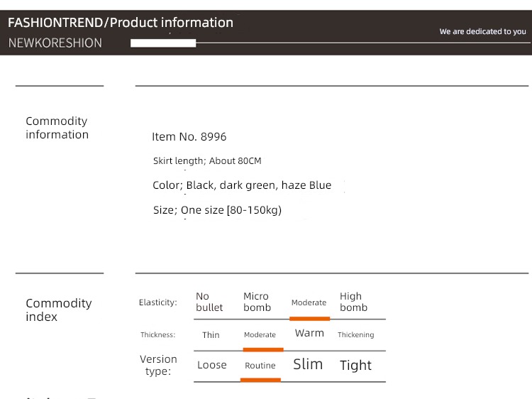This screenshot has width=532, height=399.
Task: Pick 'Loose' version type
Action: 212,365
